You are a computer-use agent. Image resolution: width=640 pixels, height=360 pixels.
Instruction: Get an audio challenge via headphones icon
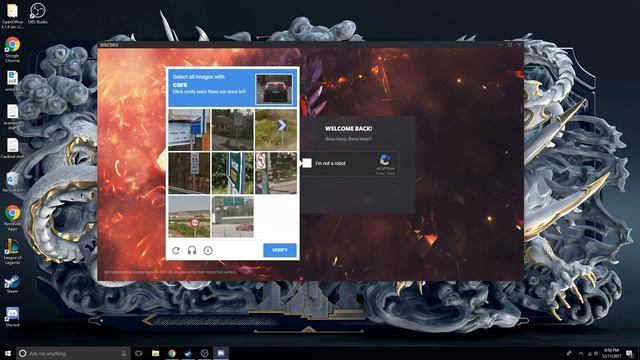pos(192,250)
